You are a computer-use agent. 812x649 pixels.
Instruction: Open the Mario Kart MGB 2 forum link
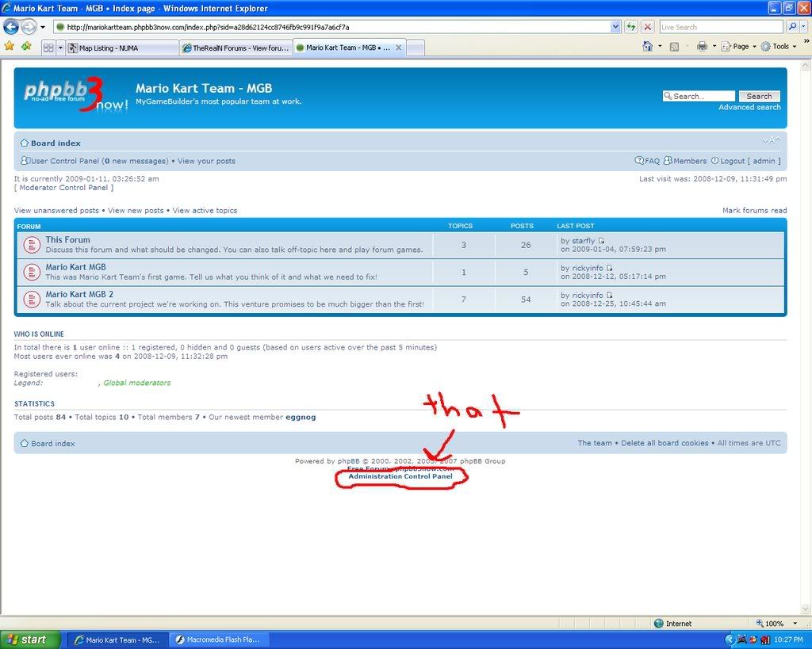[x=79, y=295]
